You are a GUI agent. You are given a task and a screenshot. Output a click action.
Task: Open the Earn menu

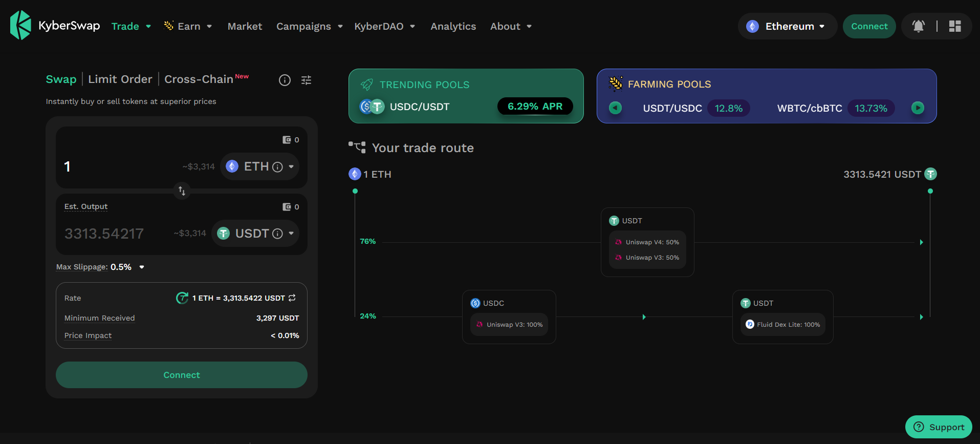(188, 26)
